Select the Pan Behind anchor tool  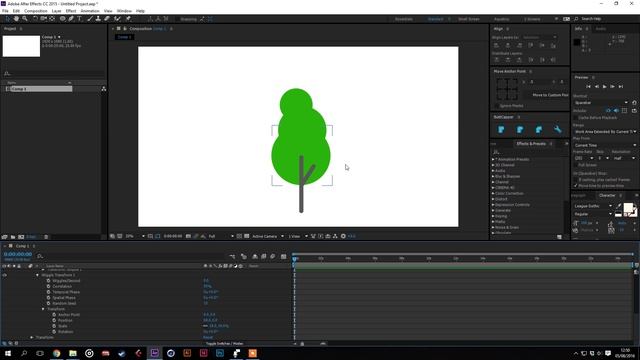tap(52, 19)
